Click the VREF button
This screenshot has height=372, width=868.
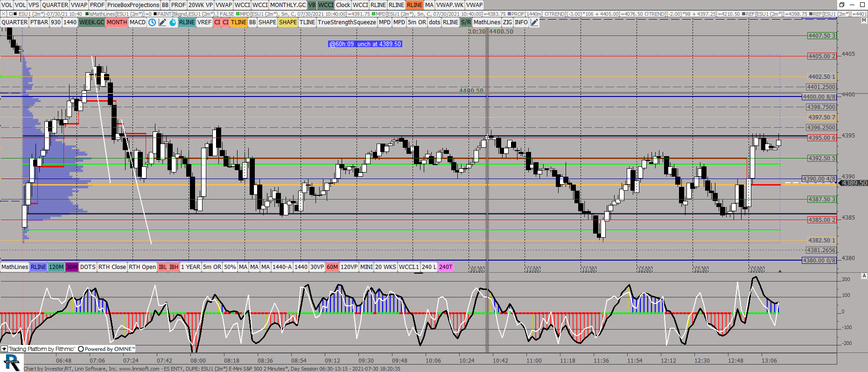[204, 22]
